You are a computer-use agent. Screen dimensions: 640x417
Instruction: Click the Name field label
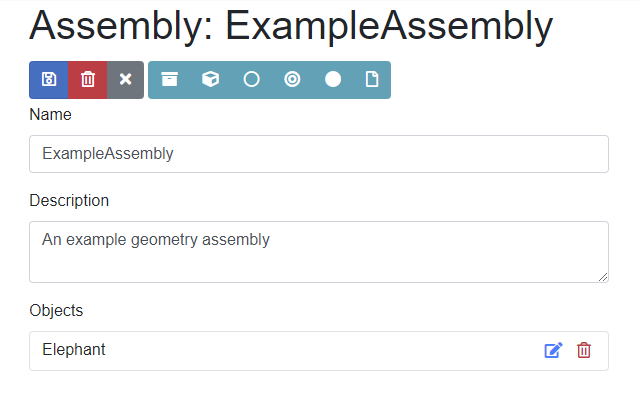pyautogui.click(x=51, y=115)
